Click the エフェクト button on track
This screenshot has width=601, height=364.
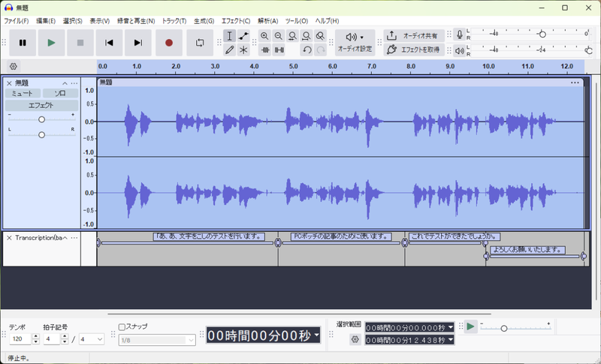point(41,105)
